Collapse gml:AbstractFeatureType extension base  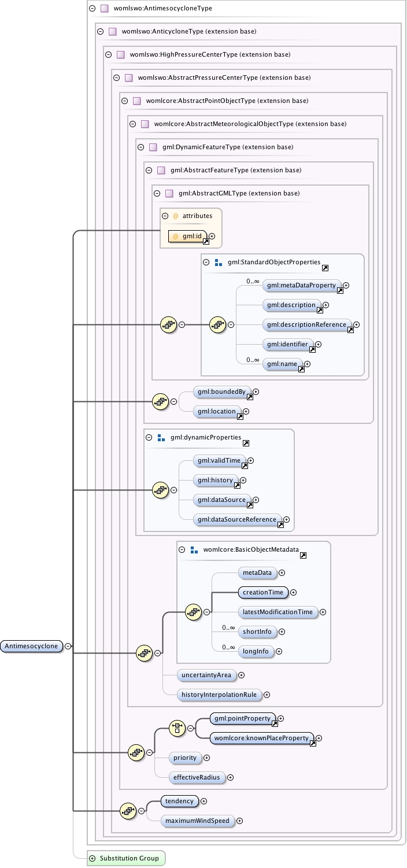pyautogui.click(x=149, y=170)
